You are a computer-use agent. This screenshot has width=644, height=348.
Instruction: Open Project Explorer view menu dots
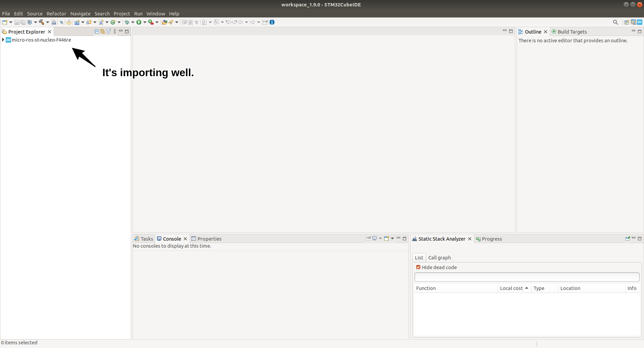coord(115,32)
